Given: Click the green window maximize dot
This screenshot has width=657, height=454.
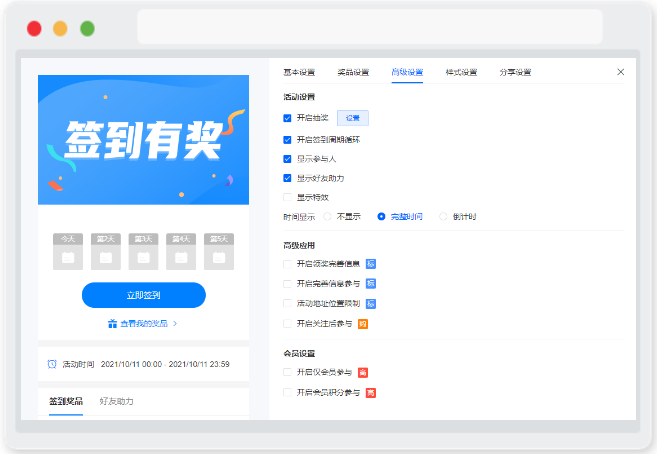Looking at the screenshot, I should point(87,28).
